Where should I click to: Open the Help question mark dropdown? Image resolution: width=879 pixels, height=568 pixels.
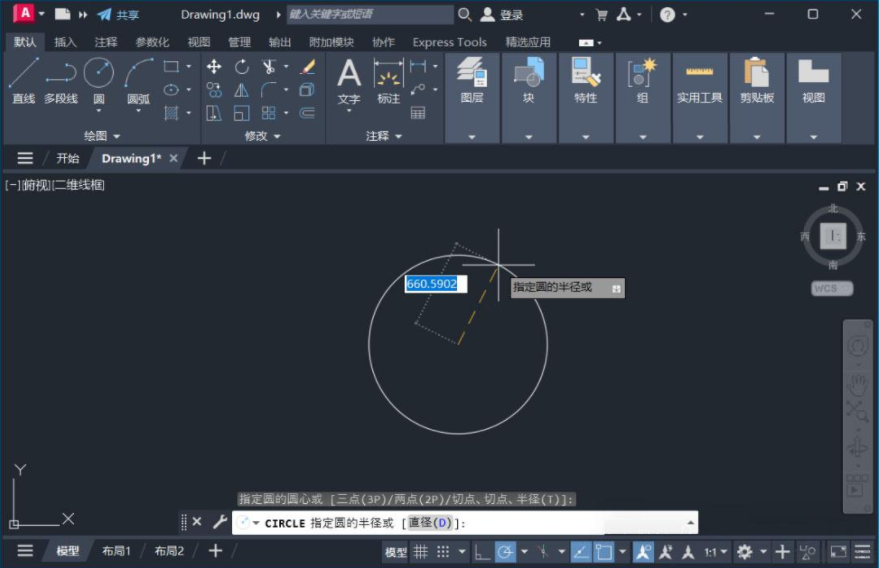(685, 15)
